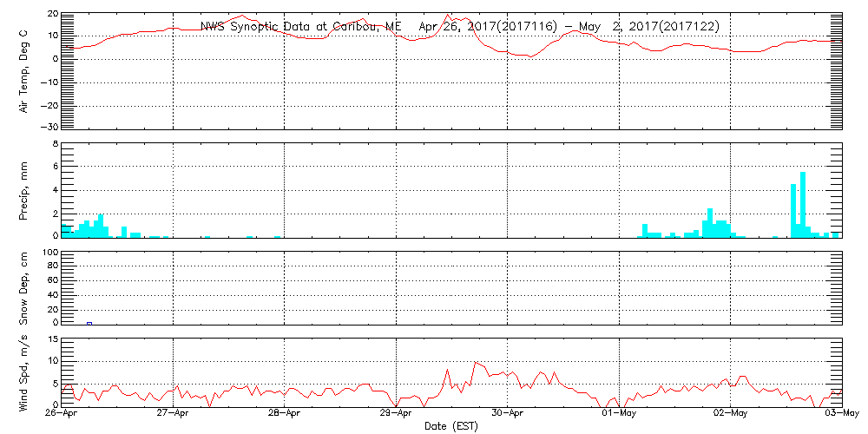This screenshot has width=868, height=434.
Task: Click the '60' tick on snow depth axis
Action: point(53,280)
